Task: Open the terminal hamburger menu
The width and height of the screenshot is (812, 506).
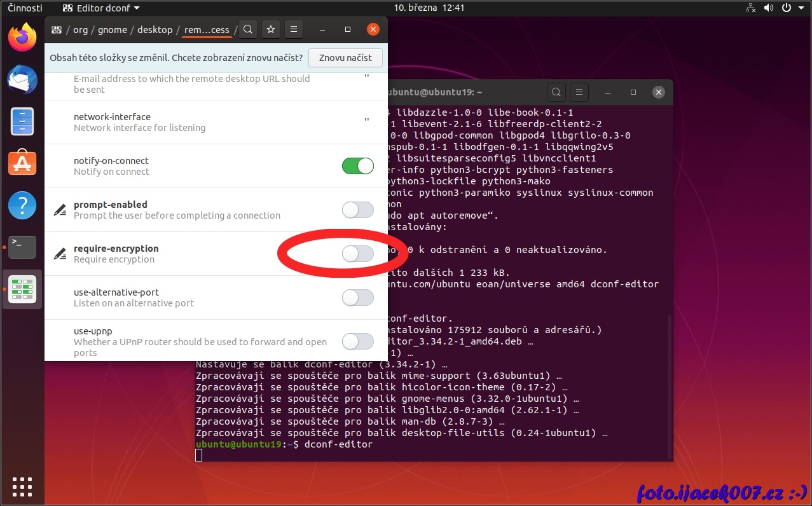Action: pyautogui.click(x=578, y=92)
